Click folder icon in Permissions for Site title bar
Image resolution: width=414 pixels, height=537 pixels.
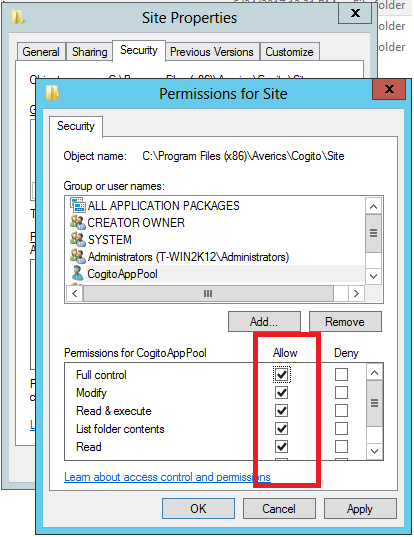tap(53, 93)
